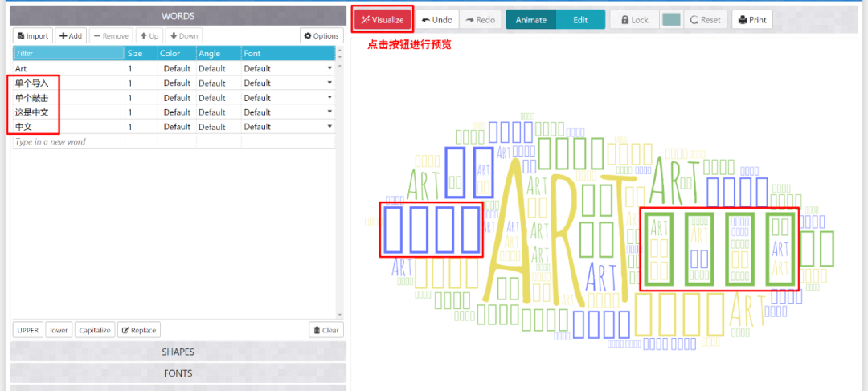Import a word list
The image size is (868, 391).
(x=33, y=36)
